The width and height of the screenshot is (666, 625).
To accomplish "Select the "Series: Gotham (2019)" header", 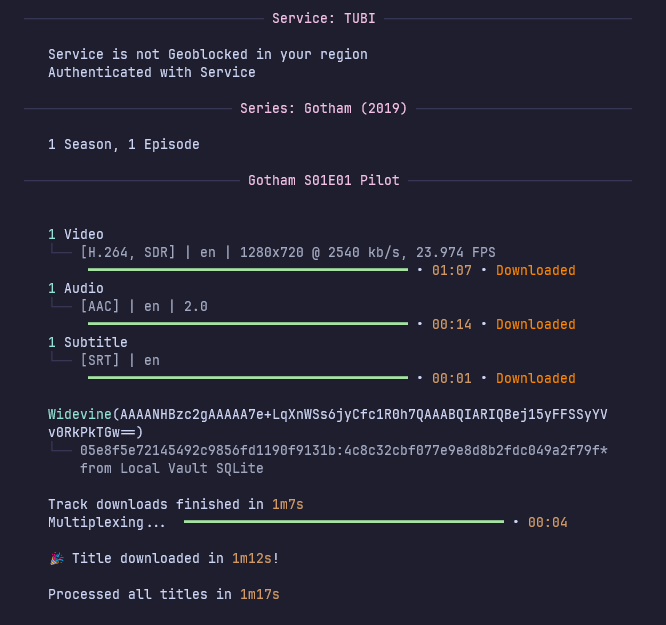I will [x=323, y=108].
